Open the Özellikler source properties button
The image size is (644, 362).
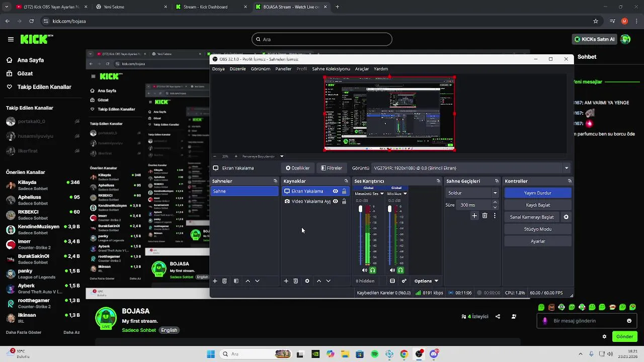click(x=297, y=168)
